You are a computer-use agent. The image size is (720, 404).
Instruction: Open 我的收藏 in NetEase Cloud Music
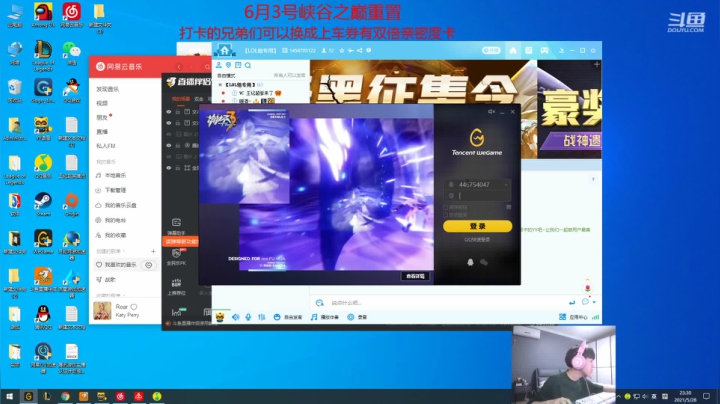[111, 235]
